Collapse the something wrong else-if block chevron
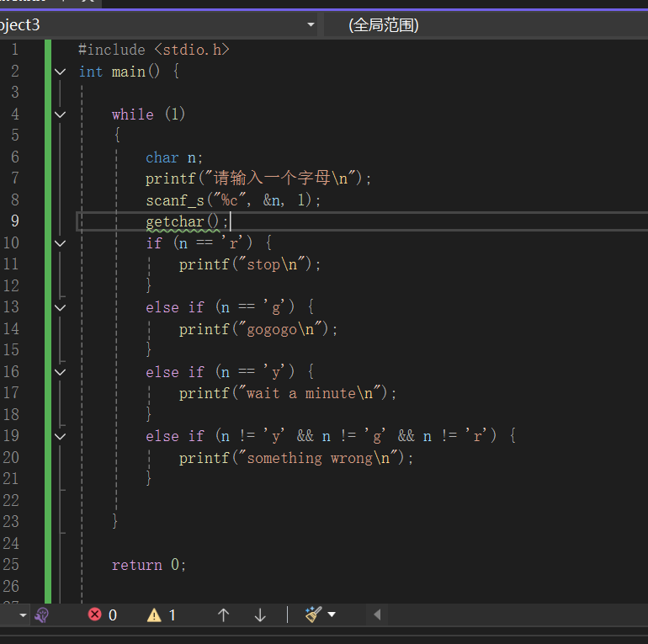The image size is (648, 644). [61, 437]
